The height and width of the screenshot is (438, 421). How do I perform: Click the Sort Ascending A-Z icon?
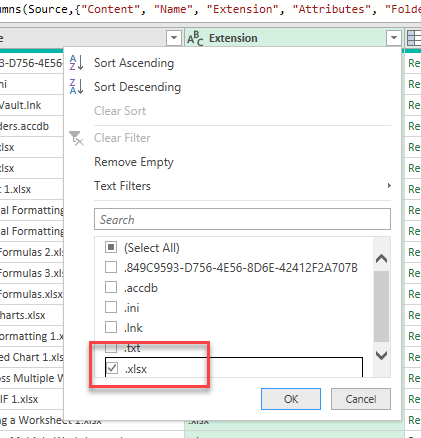click(76, 63)
